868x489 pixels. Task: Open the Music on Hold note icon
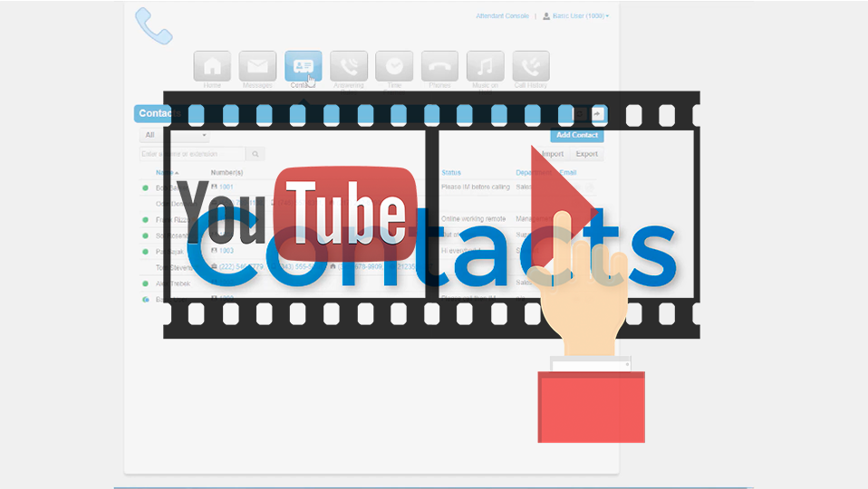[x=485, y=66]
